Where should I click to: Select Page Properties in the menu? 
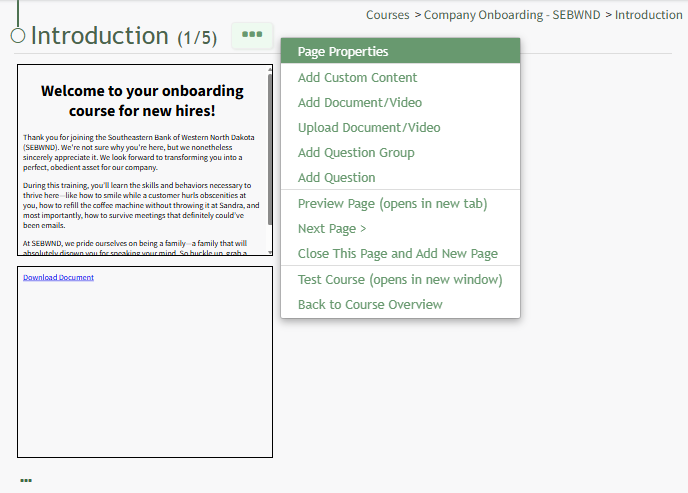pyautogui.click(x=400, y=51)
